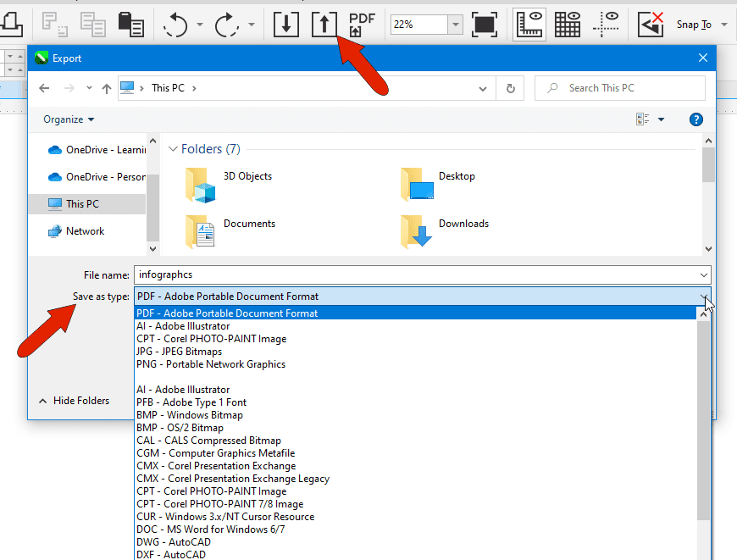The height and width of the screenshot is (560, 737).
Task: Toggle the document grid icon
Action: tap(568, 24)
